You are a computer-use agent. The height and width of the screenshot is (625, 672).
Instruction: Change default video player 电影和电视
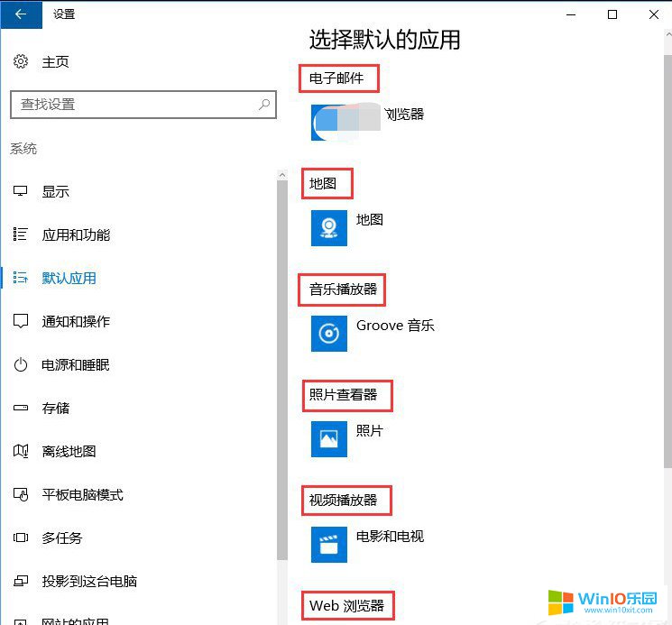coord(390,537)
